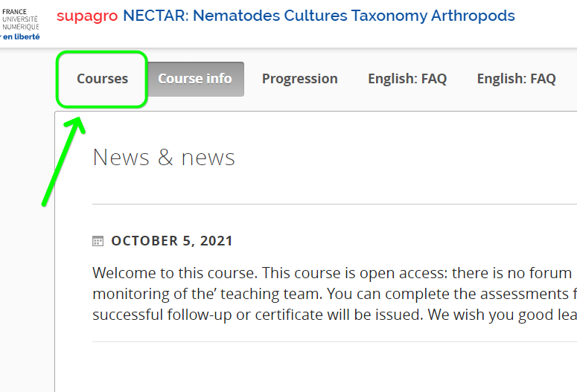The image size is (577, 392).
Task: Click the OCTOBER 5, 2021 date label
Action: tap(172, 241)
